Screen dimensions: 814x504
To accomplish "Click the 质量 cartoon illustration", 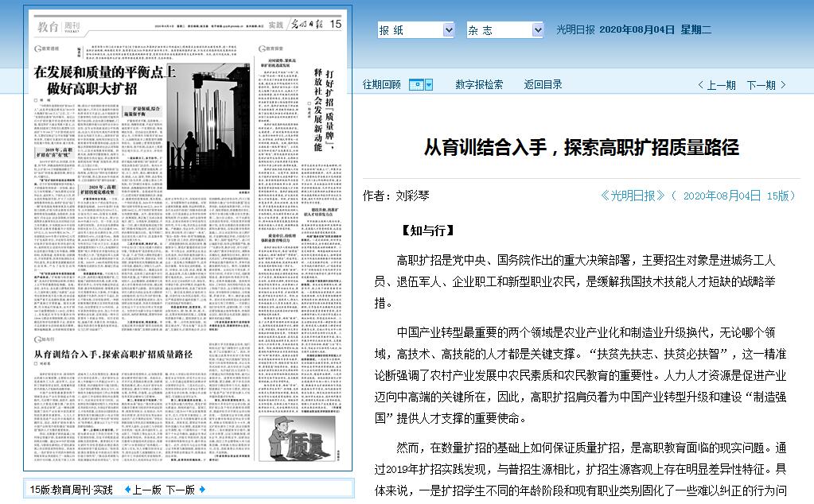I will click(x=300, y=436).
